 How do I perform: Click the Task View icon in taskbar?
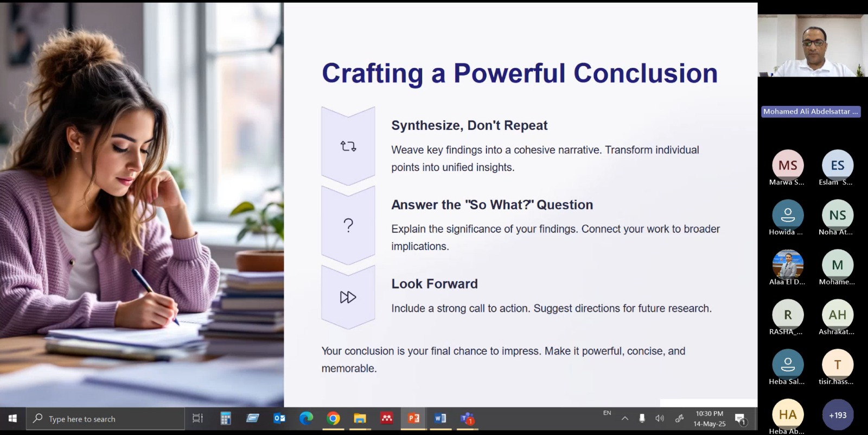[x=197, y=419]
